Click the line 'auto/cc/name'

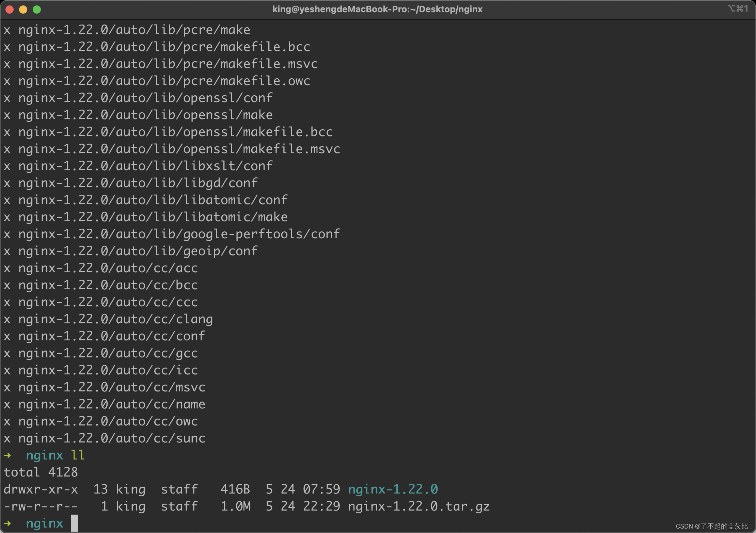[105, 404]
